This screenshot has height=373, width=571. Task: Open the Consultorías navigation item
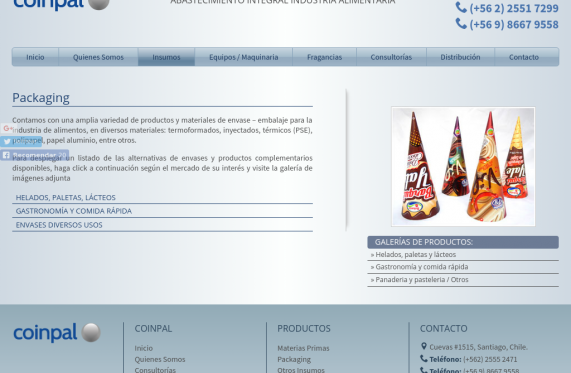pyautogui.click(x=391, y=57)
